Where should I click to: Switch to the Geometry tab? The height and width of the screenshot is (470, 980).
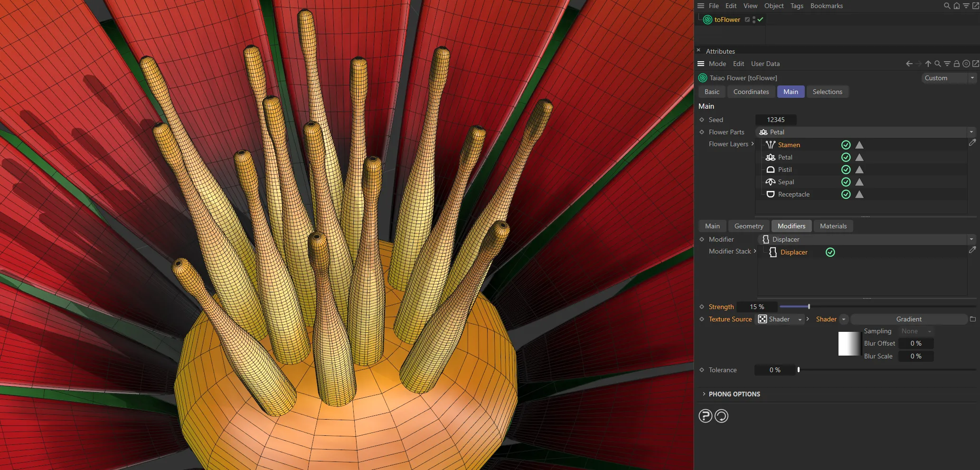[x=748, y=226]
